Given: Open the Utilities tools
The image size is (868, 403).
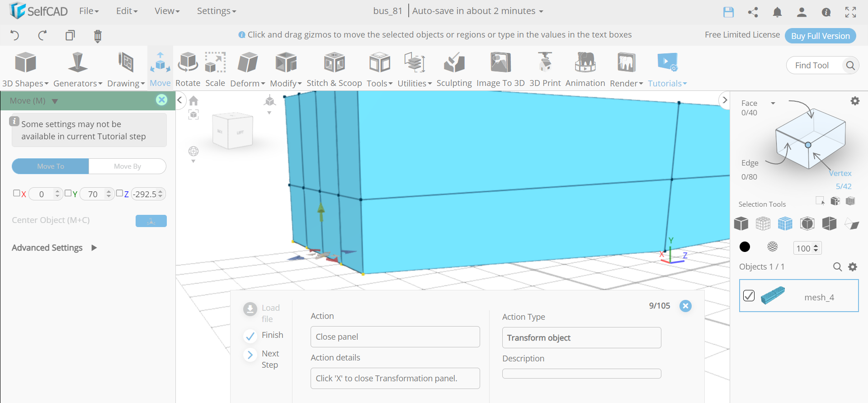Looking at the screenshot, I should tap(415, 69).
